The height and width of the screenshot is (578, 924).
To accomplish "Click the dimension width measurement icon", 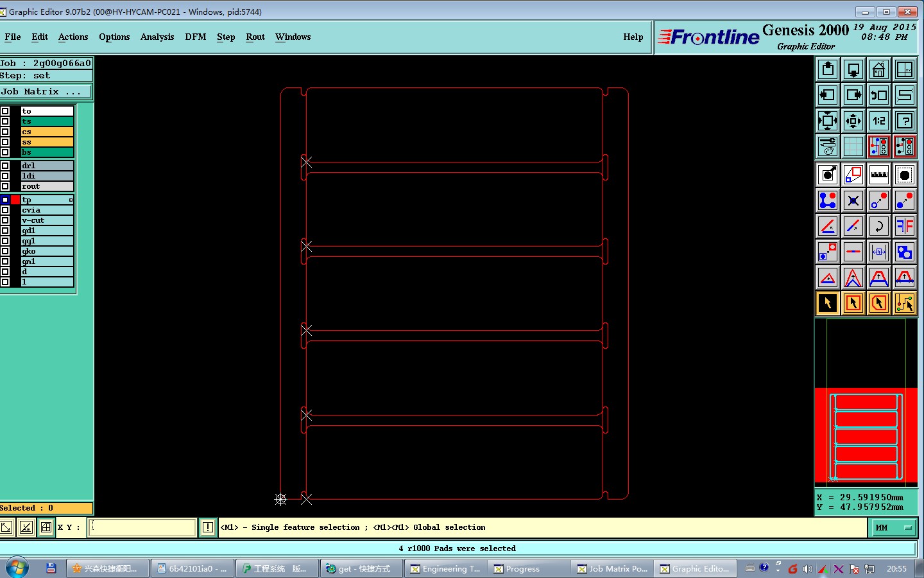I will (879, 252).
